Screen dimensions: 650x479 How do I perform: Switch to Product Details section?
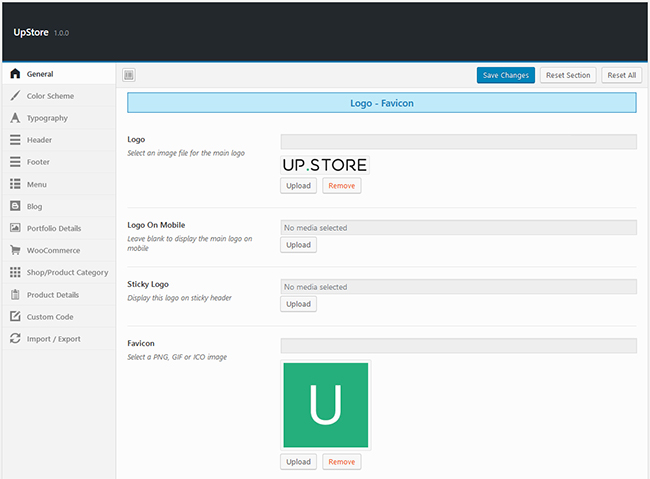pos(53,295)
